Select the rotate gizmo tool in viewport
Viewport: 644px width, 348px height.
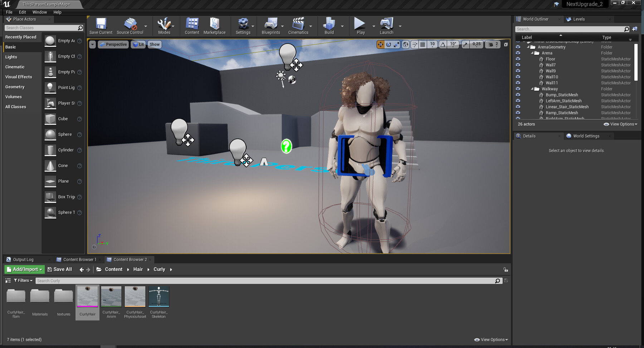click(x=389, y=44)
